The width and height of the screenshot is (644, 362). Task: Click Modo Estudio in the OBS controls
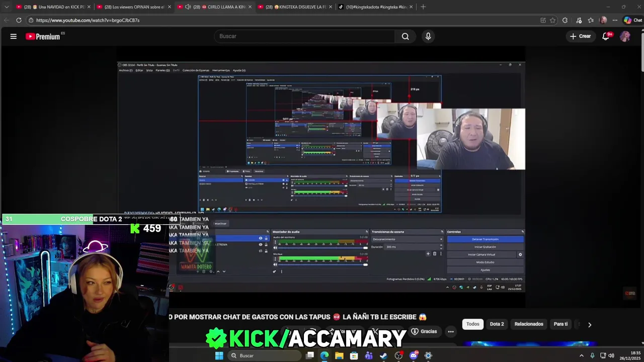[x=485, y=262]
